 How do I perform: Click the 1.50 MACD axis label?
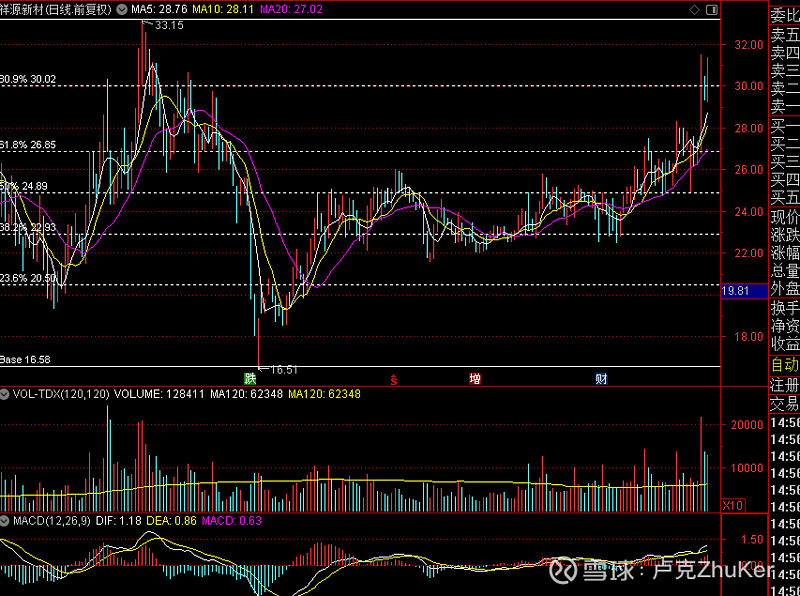click(x=753, y=539)
